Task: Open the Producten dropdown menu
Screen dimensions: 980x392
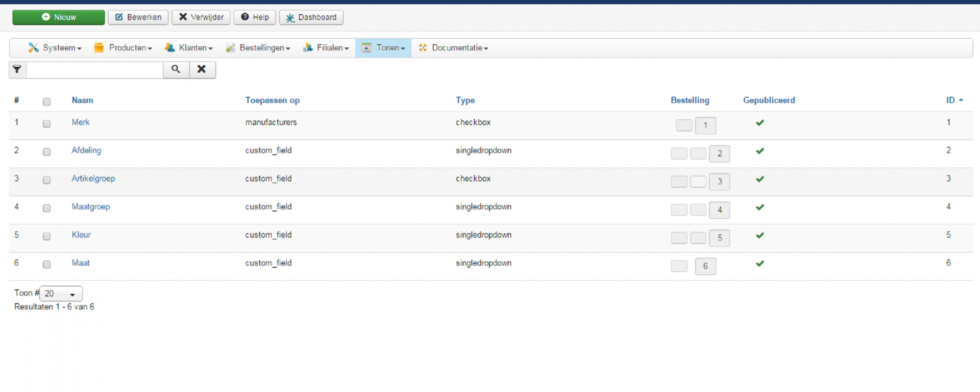Action: (123, 48)
